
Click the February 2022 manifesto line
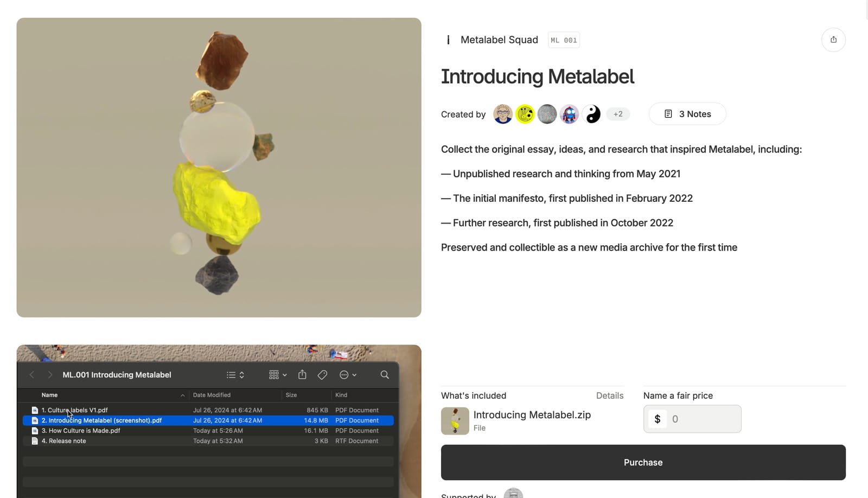567,199
